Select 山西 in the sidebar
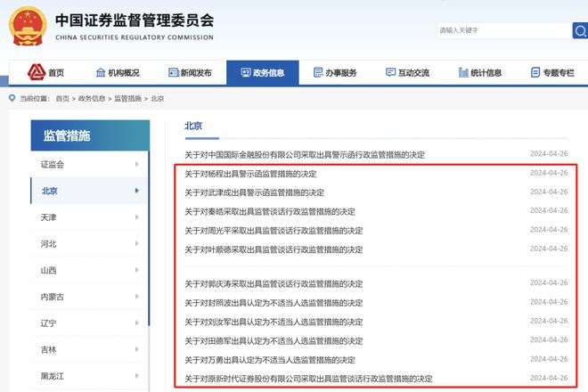The image size is (588, 392). [x=89, y=270]
